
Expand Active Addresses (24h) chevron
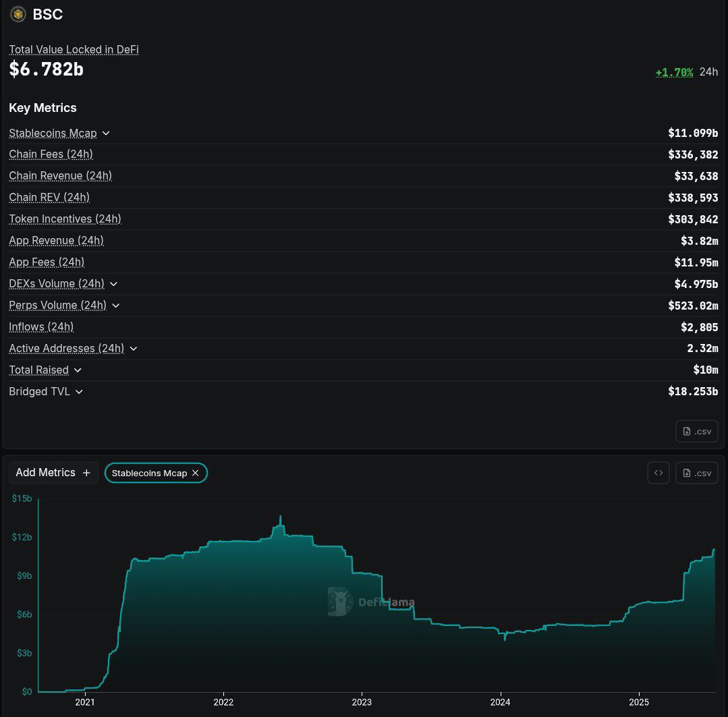(133, 349)
